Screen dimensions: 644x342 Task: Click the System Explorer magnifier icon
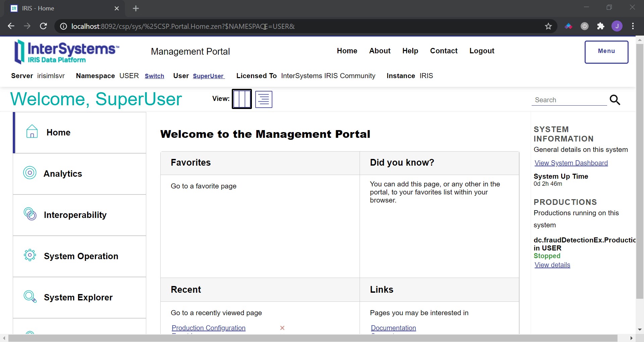click(30, 297)
